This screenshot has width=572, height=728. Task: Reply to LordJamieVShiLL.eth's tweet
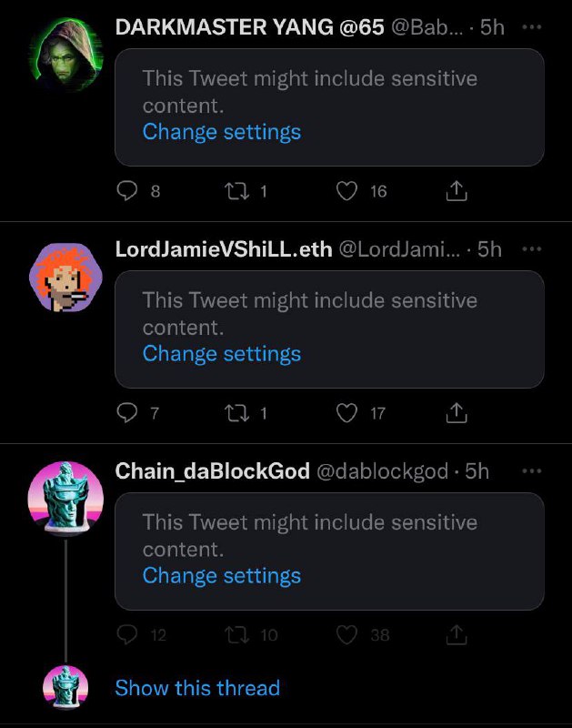click(x=126, y=413)
